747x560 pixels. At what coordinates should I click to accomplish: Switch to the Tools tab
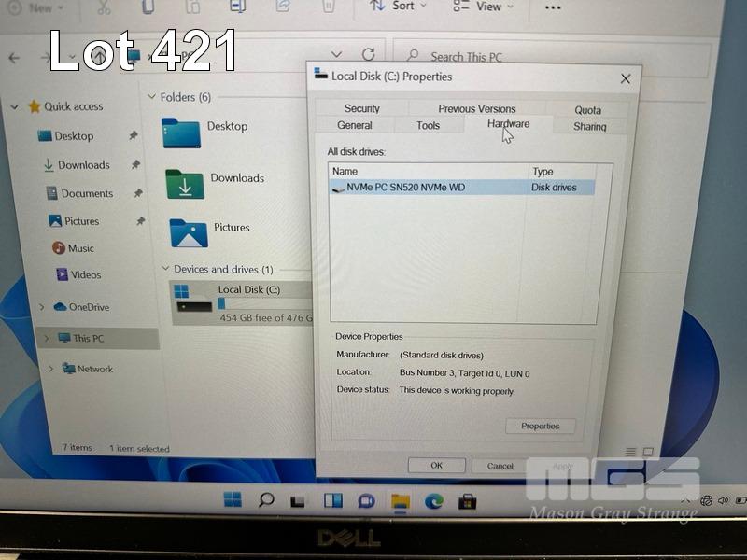pos(428,125)
